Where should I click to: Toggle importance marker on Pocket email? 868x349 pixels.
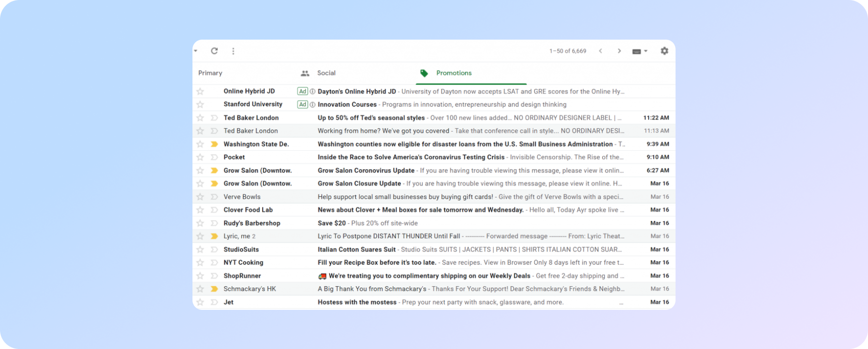coord(214,157)
